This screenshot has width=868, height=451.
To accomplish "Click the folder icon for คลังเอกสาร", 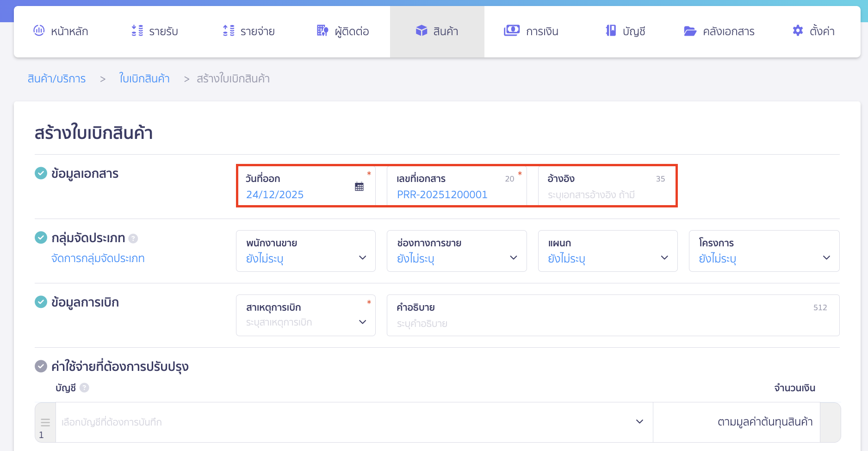I will [x=690, y=31].
